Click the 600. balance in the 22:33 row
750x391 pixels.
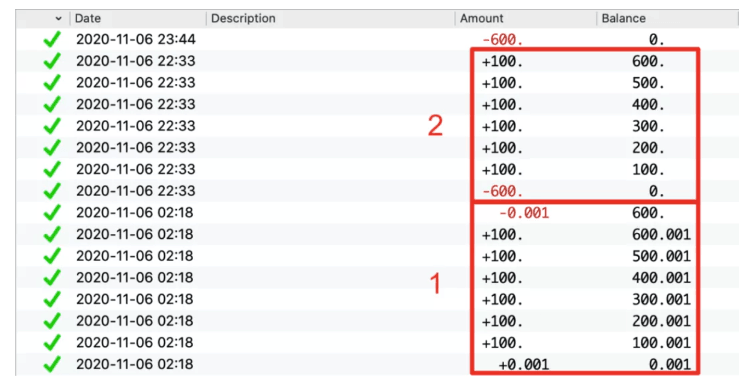pos(648,61)
